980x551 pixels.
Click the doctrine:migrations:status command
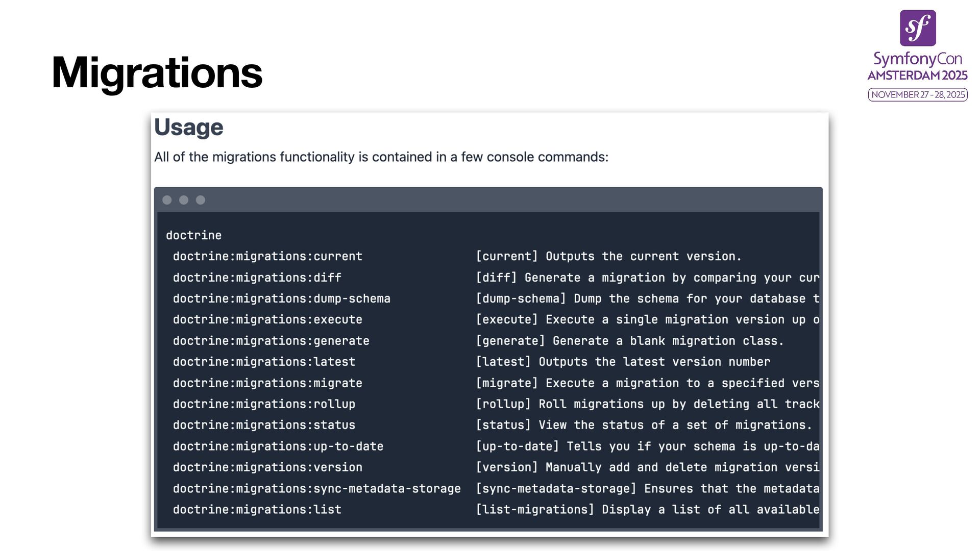pos(264,425)
